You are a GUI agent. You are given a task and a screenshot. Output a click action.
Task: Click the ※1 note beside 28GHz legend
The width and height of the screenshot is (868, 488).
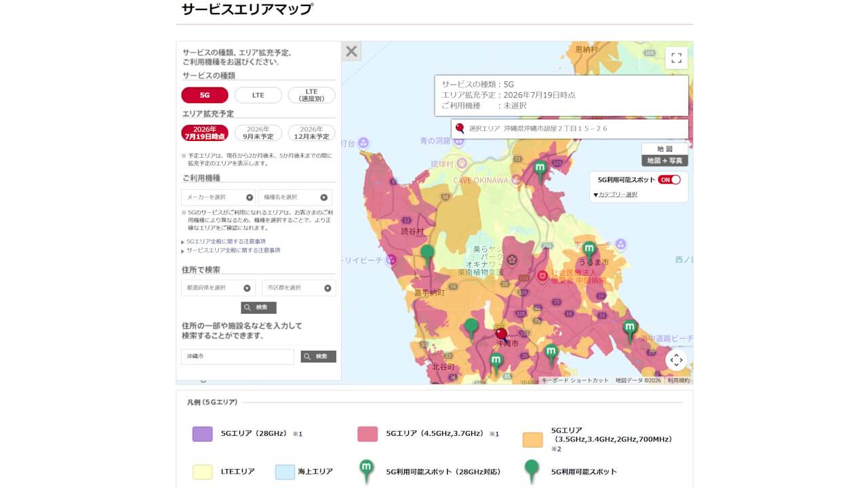coord(297,434)
